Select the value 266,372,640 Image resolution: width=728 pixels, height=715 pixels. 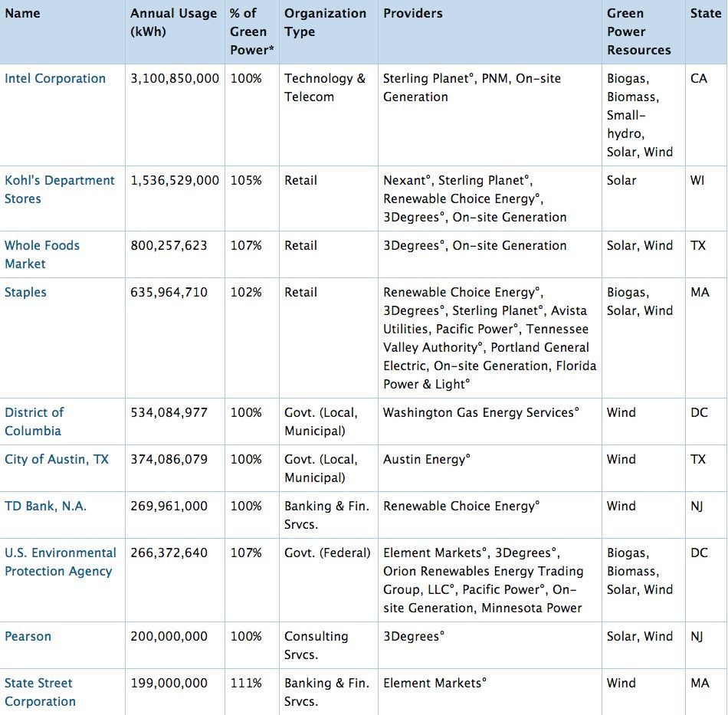point(169,553)
